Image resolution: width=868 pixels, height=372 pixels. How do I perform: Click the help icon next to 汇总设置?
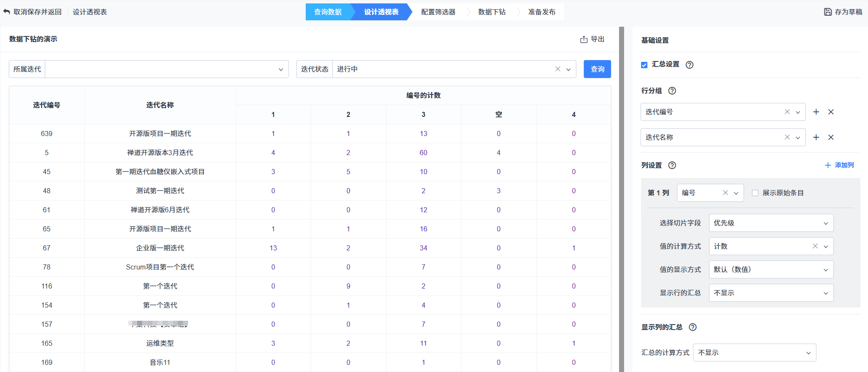(689, 65)
